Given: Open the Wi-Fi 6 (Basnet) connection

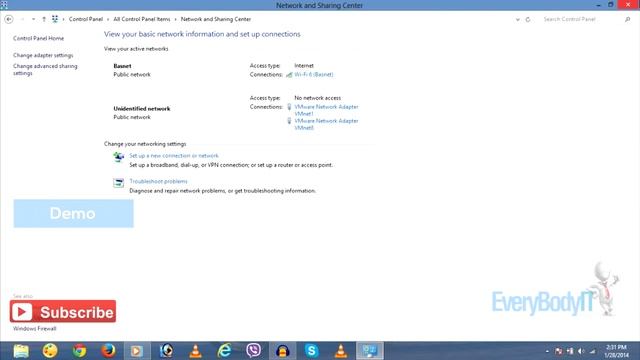Looking at the screenshot, I should (313, 74).
